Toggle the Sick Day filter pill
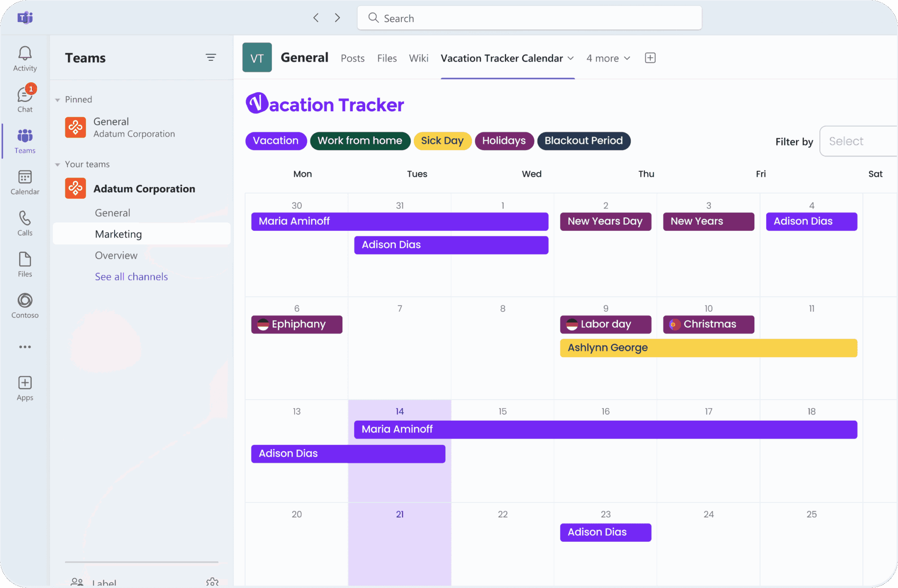Viewport: 898px width, 588px height. click(x=442, y=141)
